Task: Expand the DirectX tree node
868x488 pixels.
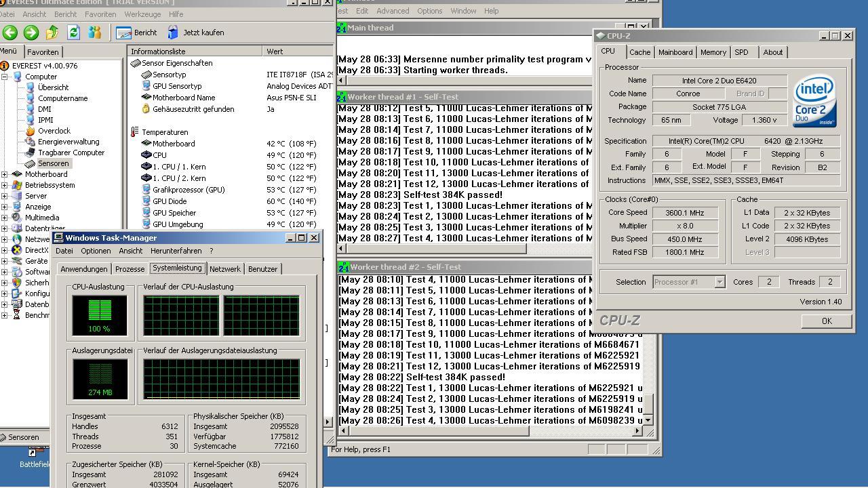Action: (x=5, y=250)
